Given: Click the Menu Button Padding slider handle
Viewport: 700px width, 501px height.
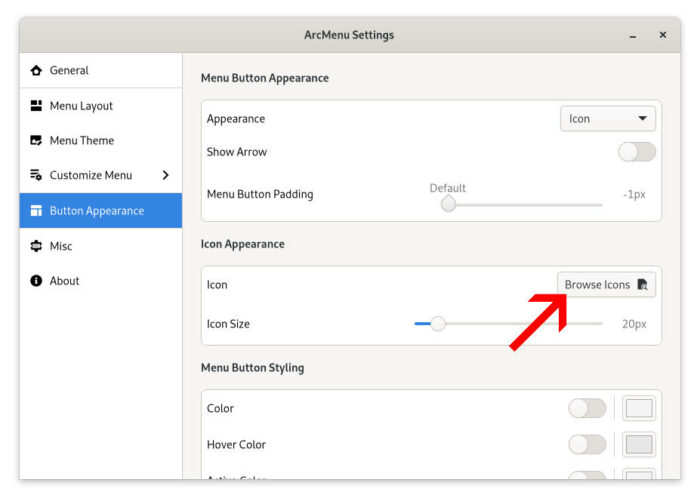Looking at the screenshot, I should 448,205.
